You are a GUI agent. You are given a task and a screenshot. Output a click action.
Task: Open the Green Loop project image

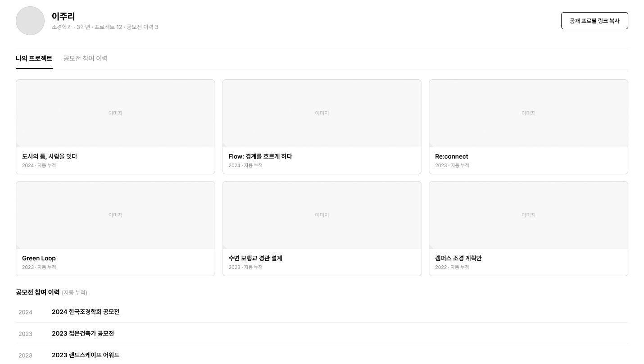pos(115,215)
